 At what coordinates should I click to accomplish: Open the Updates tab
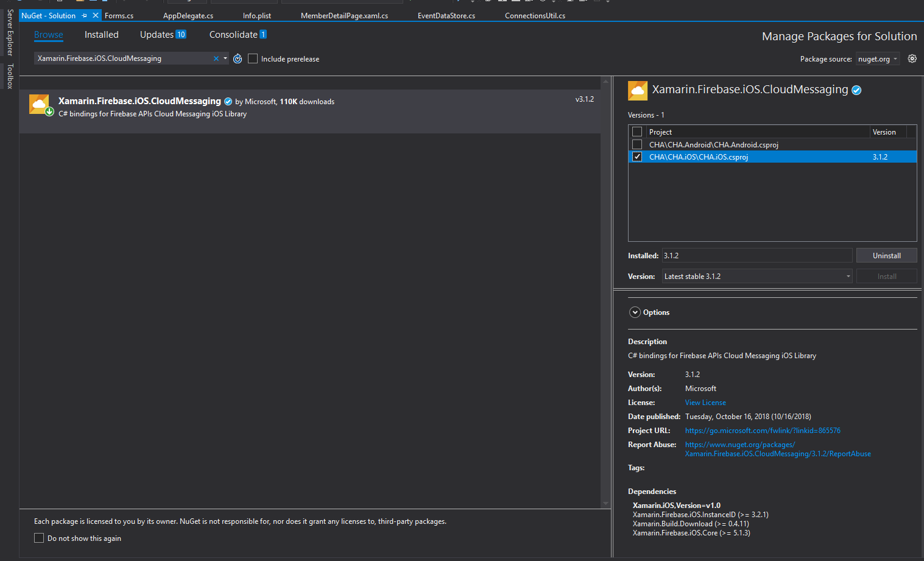[x=163, y=35]
